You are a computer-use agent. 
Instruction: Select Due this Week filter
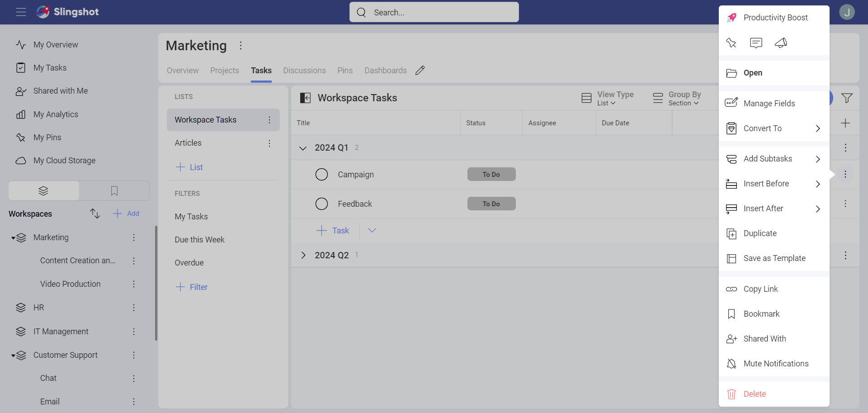tap(199, 240)
